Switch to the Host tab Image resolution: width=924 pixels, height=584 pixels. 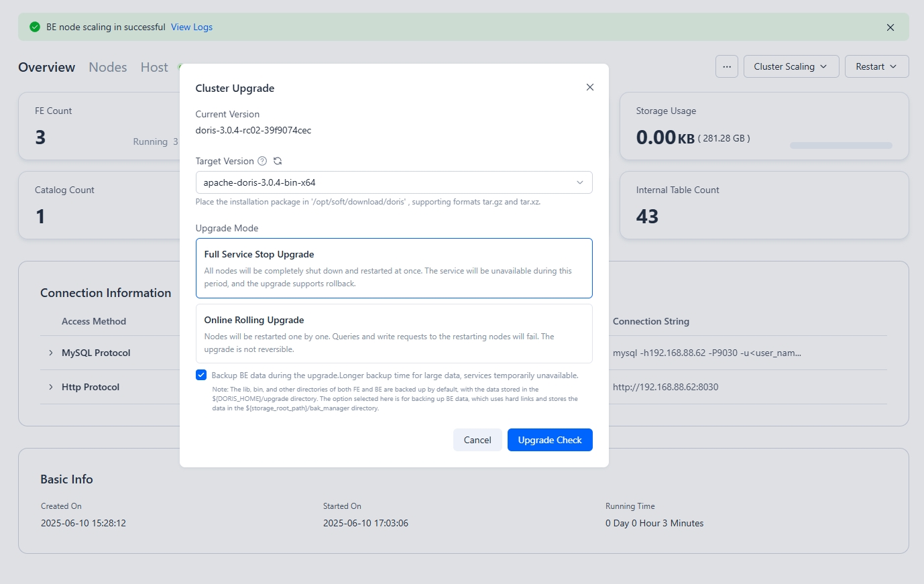pyautogui.click(x=154, y=67)
